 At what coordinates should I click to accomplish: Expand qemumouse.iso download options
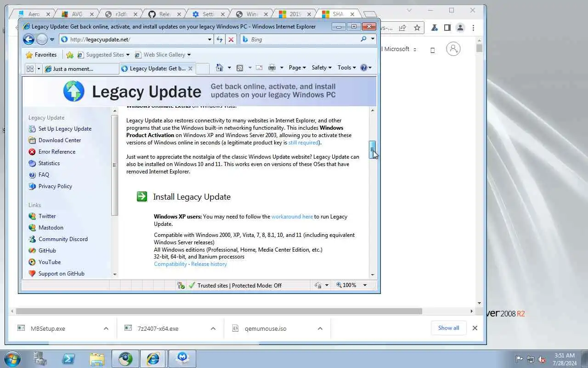pyautogui.click(x=320, y=328)
